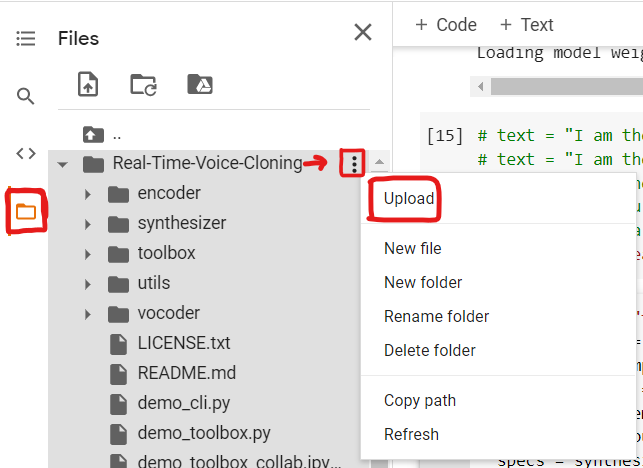
Task: Click the output scrollbar left arrow
Action: pos(481,87)
